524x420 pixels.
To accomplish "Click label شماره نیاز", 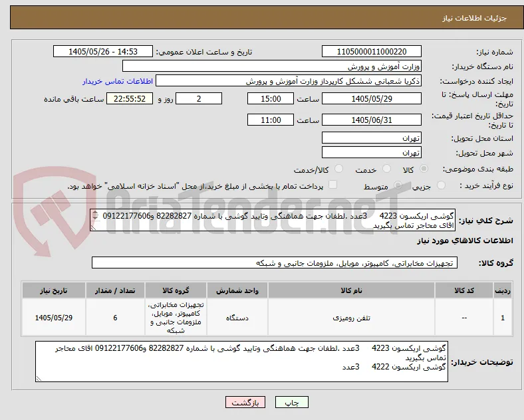I will (495, 52).
